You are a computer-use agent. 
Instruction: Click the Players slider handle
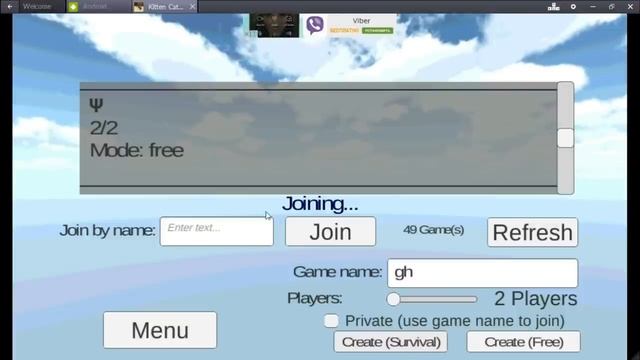coord(393,299)
